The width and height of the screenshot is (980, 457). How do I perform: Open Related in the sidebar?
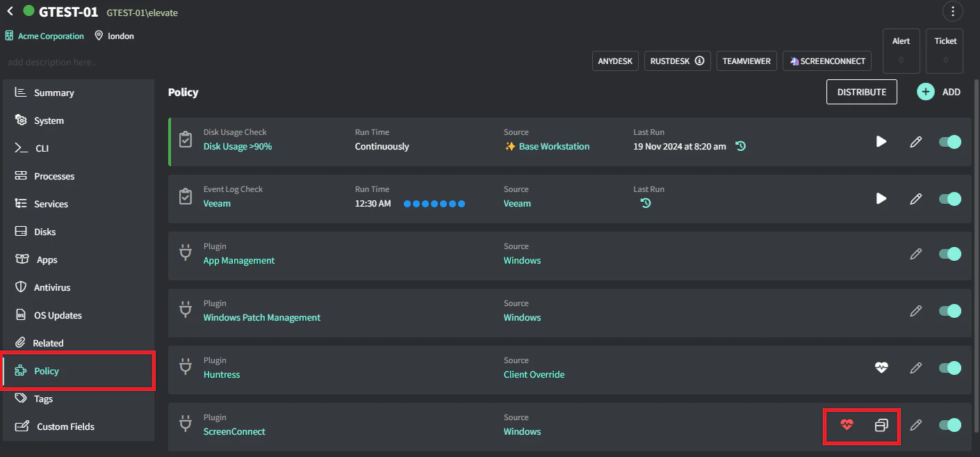click(79, 343)
